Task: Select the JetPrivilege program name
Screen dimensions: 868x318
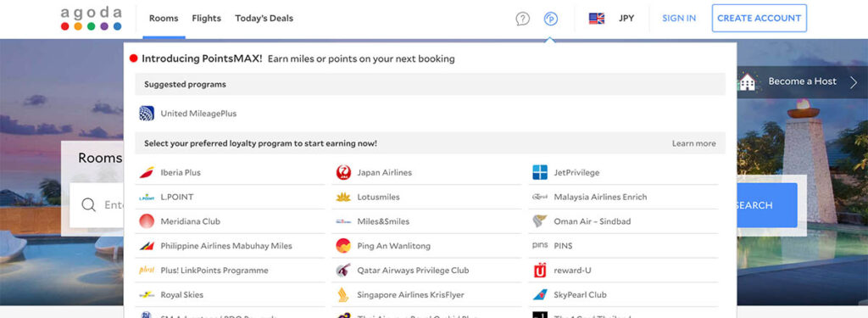Action: (576, 173)
